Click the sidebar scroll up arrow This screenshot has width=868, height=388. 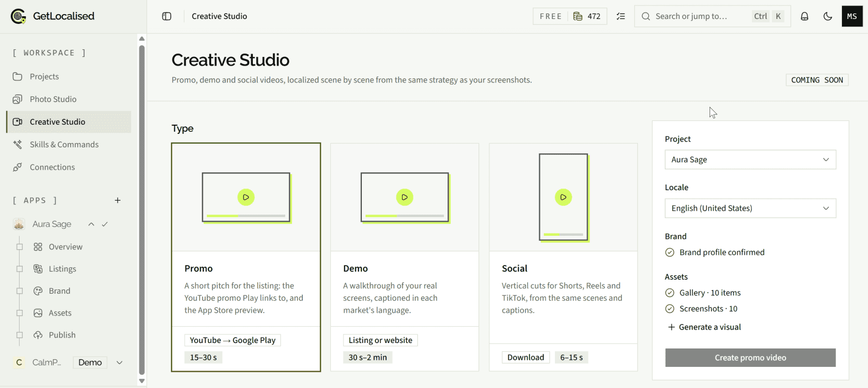point(142,38)
